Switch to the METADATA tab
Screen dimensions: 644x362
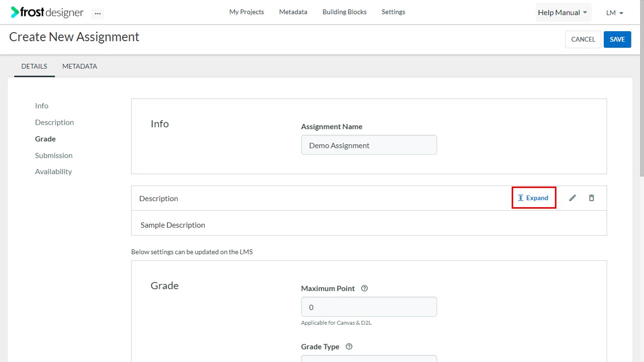coord(79,66)
